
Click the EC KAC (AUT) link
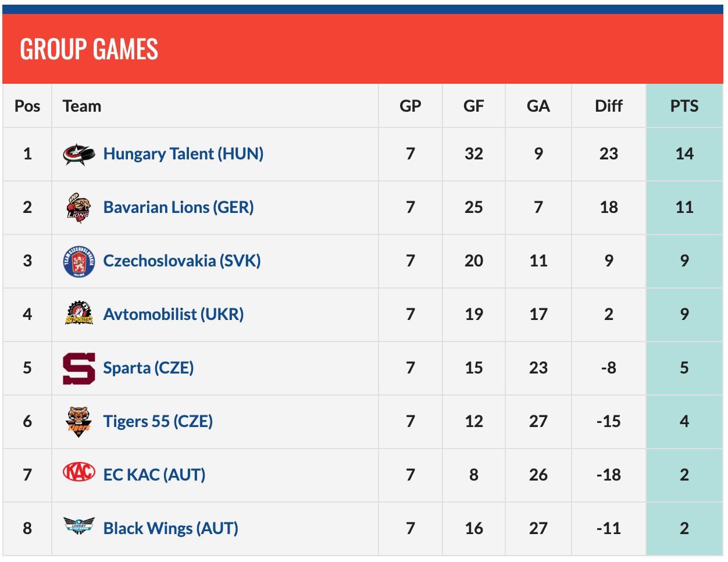(x=154, y=475)
